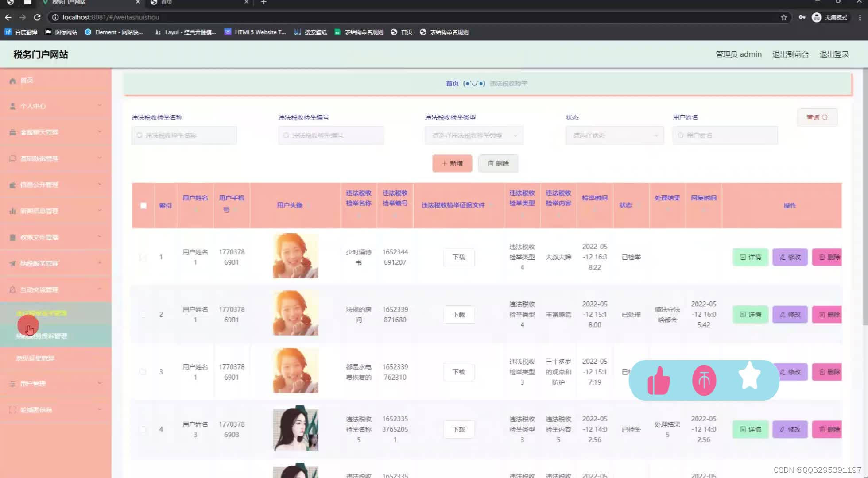Click 首页 in the breadcrumb
Viewport: 868px width, 478px height.
tap(452, 83)
